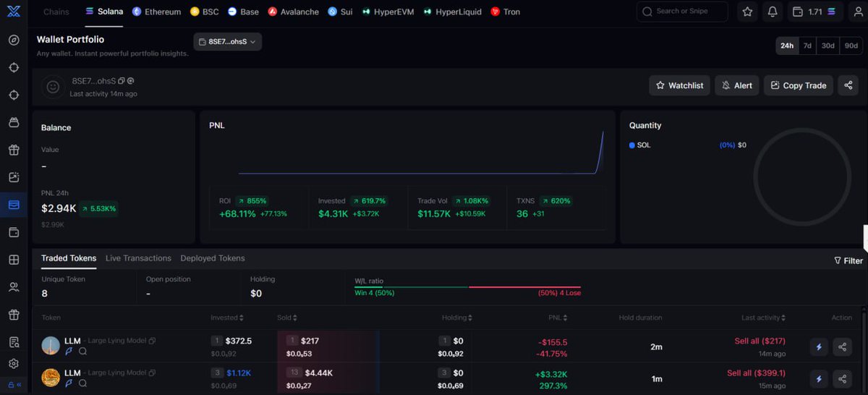Open the users group icon in sidebar

(14, 287)
